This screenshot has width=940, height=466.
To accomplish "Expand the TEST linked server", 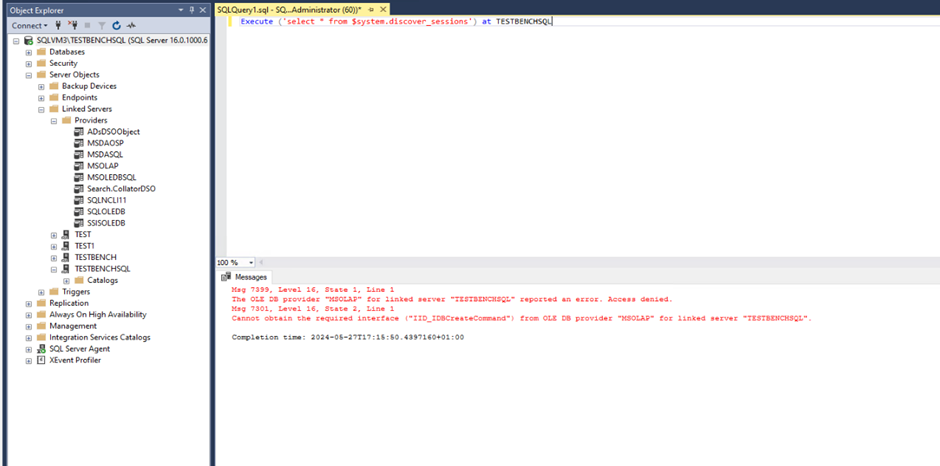I will coord(53,234).
